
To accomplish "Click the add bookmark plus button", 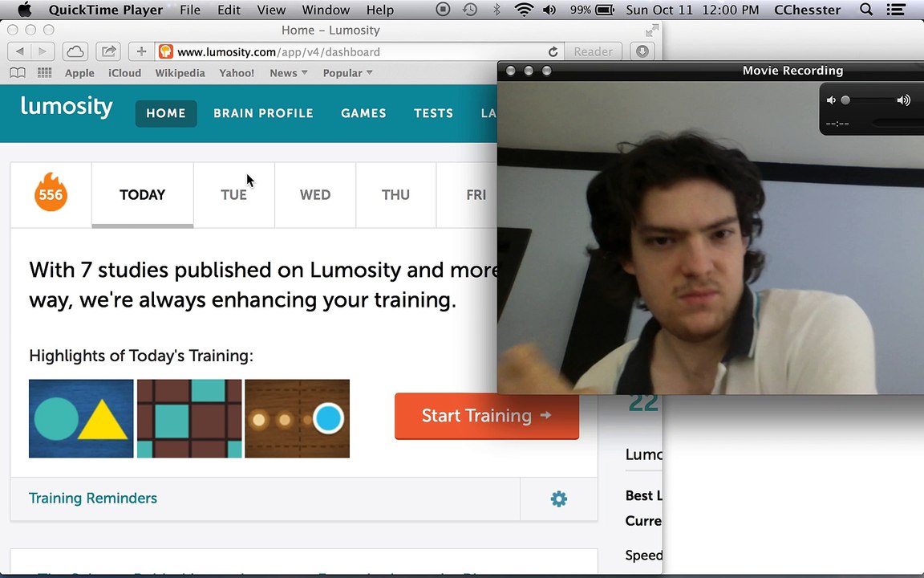I will pos(141,51).
